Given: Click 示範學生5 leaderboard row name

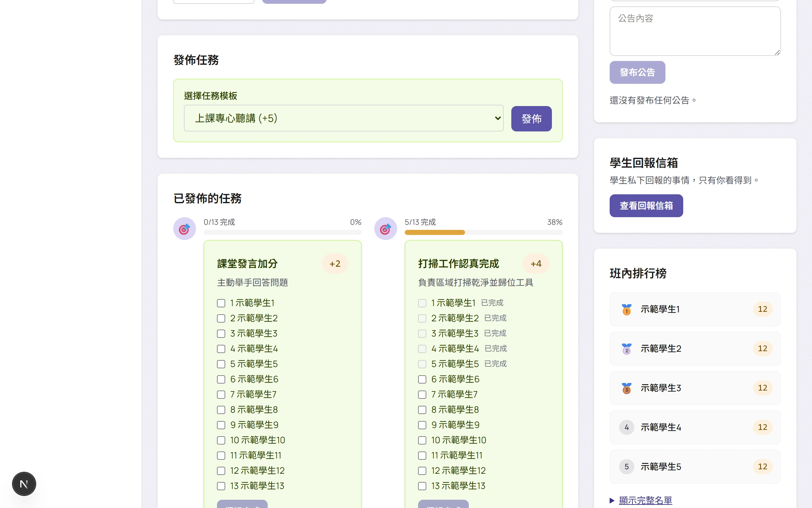Looking at the screenshot, I should point(661,467).
